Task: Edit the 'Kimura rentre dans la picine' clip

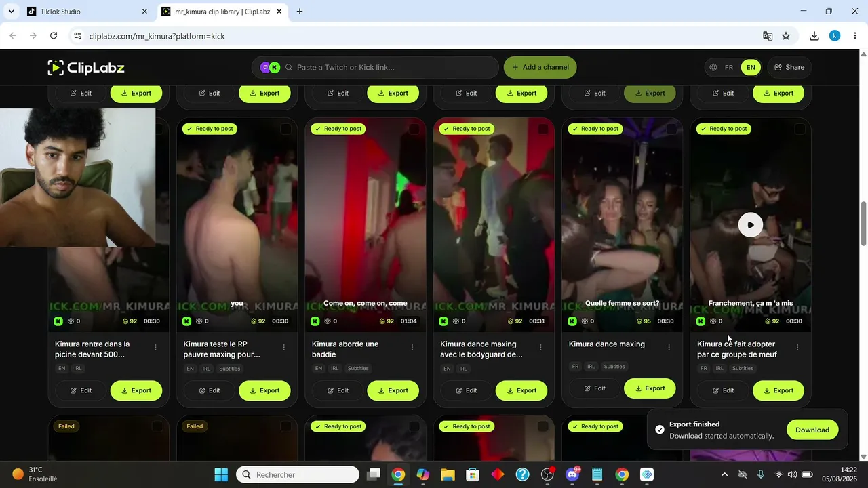Action: (81, 390)
